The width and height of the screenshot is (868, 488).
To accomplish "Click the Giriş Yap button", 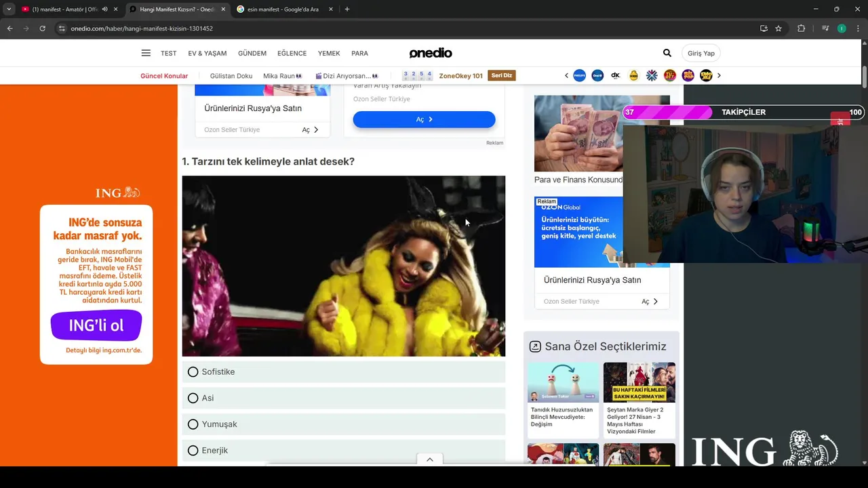I will 701,53.
